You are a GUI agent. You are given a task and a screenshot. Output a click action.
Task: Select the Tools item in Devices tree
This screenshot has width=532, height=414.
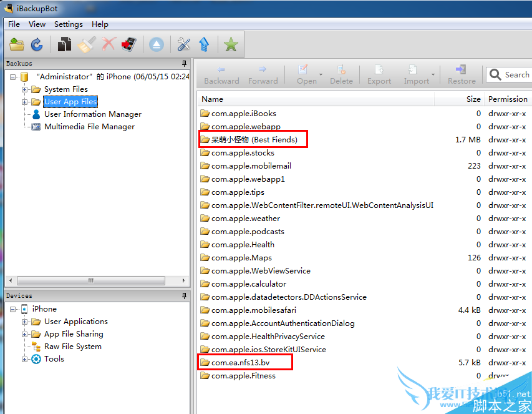click(54, 359)
